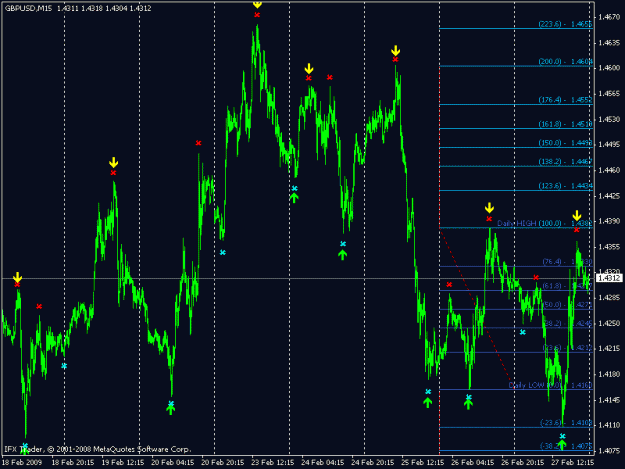Image resolution: width=625 pixels, height=469 pixels.
Task: Click the (150.0) Fibonacci level label
Action: (565, 143)
